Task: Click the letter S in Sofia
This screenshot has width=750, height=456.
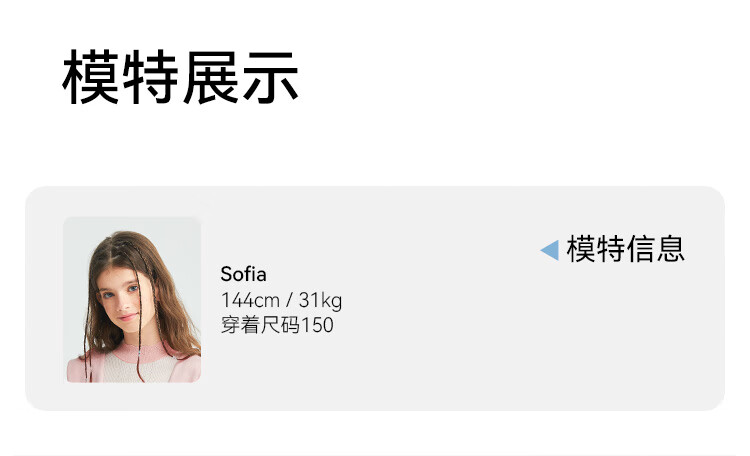Action: pos(226,274)
